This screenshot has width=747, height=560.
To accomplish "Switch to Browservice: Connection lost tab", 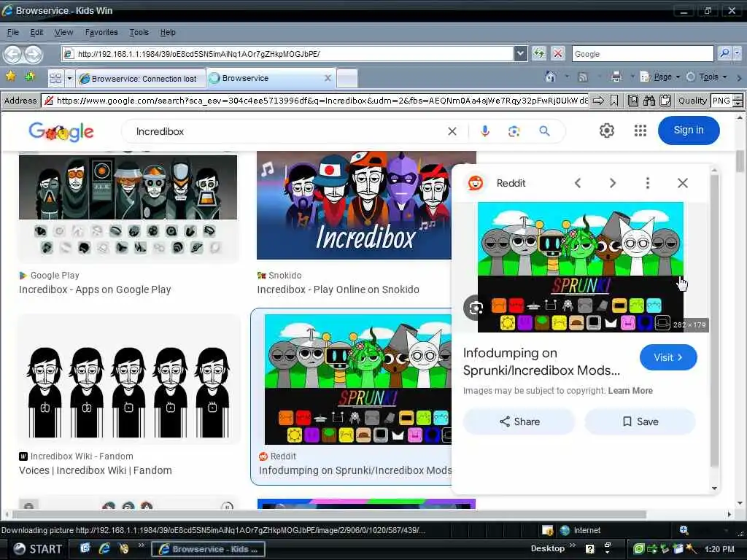I will 141,79.
